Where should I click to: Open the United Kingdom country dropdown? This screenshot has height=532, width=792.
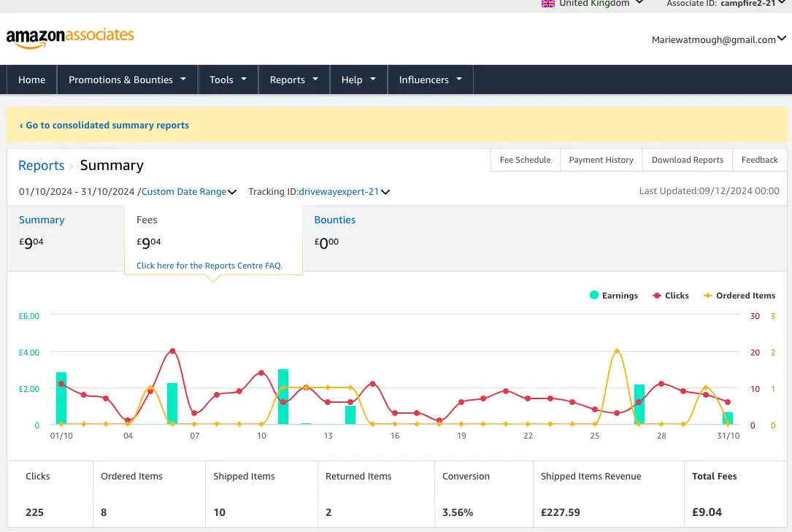coord(593,4)
